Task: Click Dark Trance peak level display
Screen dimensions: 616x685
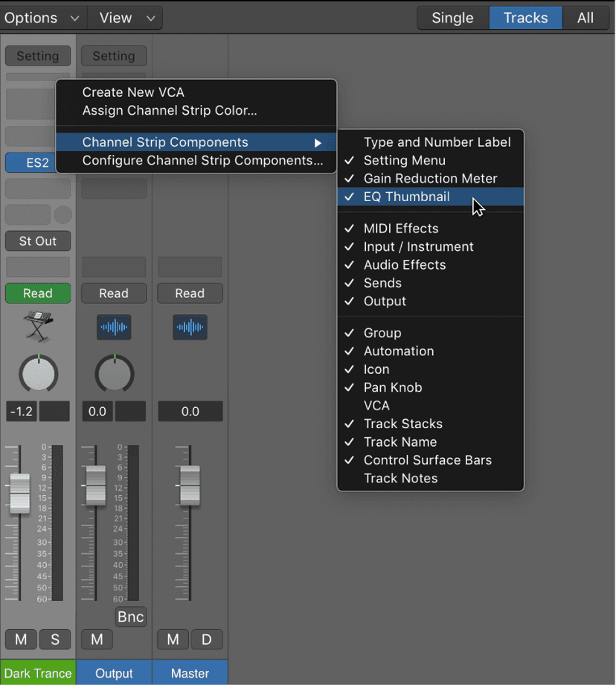Action: (54, 412)
